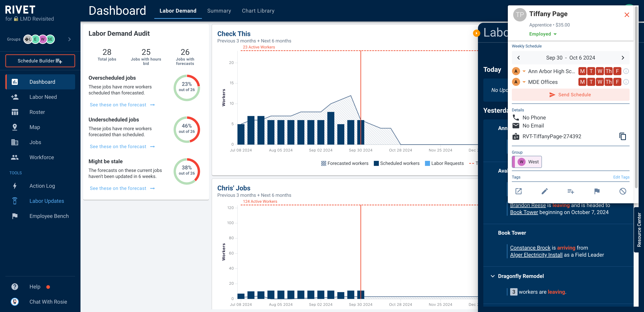Toggle Wednesday for MDE Offices

600,82
